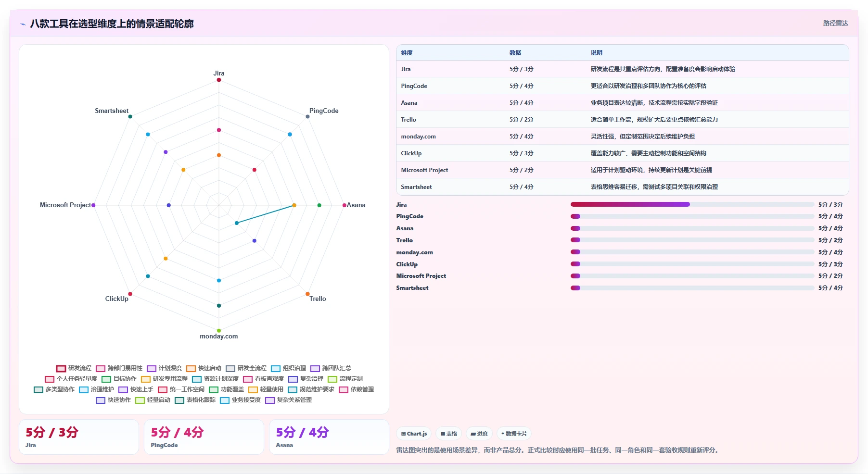
Task: Click ClickUp's description 覆盖能力较广 cell
Action: [x=649, y=153]
